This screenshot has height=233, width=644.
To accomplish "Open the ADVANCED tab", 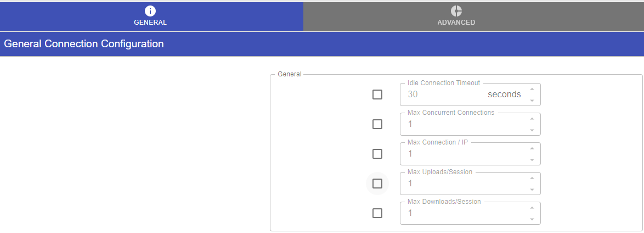I will (x=456, y=16).
